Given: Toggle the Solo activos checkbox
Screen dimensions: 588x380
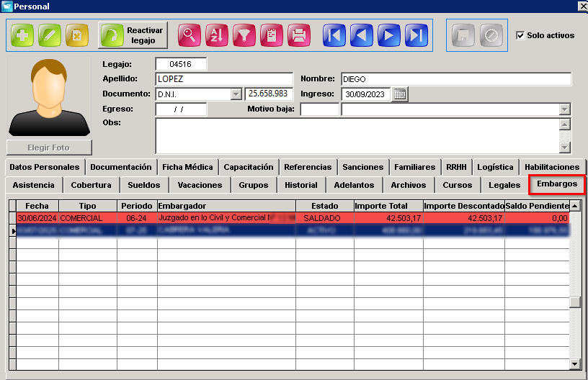Looking at the screenshot, I should [x=520, y=35].
